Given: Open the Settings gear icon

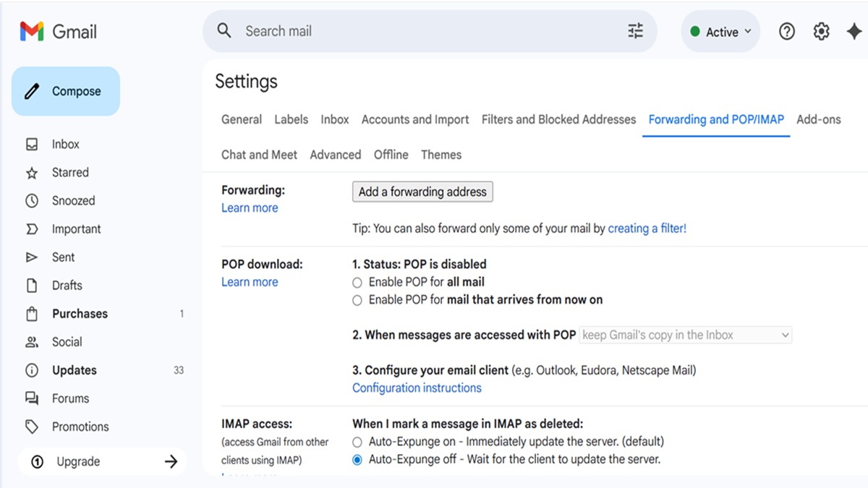Looking at the screenshot, I should 821,32.
